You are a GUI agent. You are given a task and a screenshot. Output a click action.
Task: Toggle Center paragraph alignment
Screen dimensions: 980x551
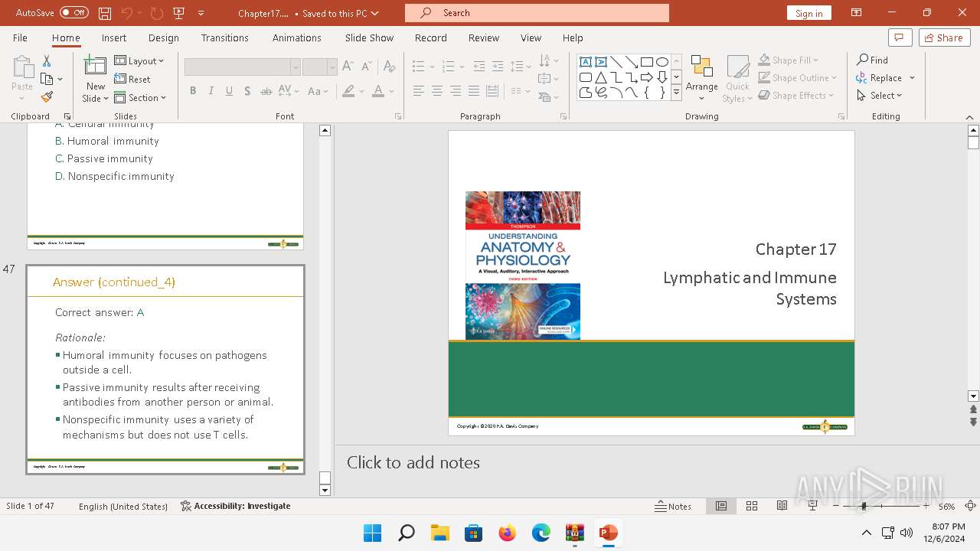click(x=436, y=91)
